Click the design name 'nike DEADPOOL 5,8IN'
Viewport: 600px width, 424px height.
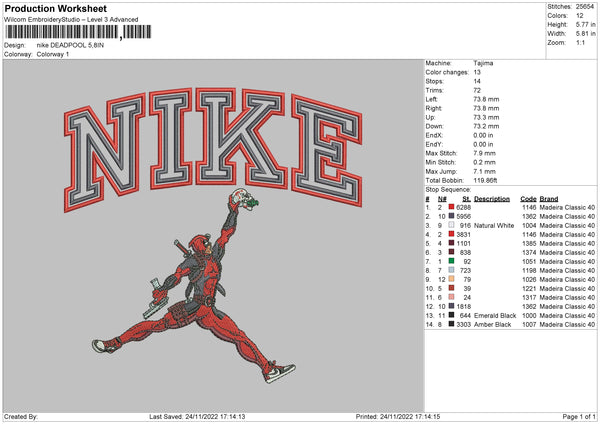(x=70, y=45)
